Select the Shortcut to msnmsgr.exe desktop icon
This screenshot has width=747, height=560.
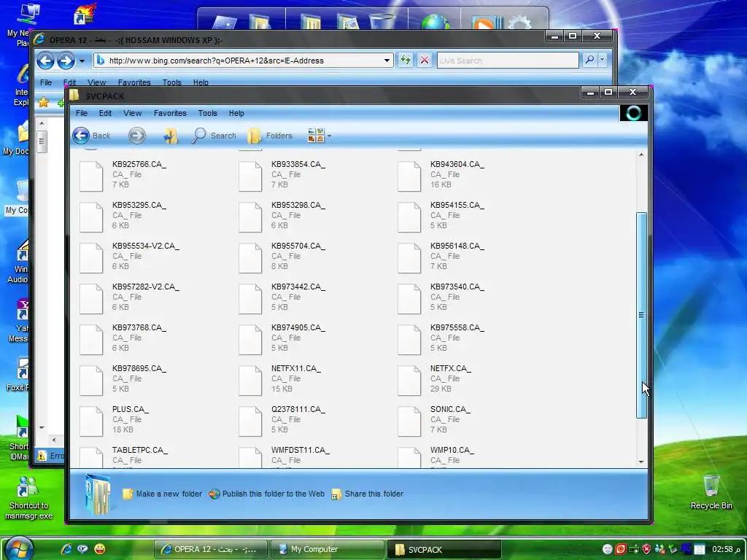click(28, 497)
